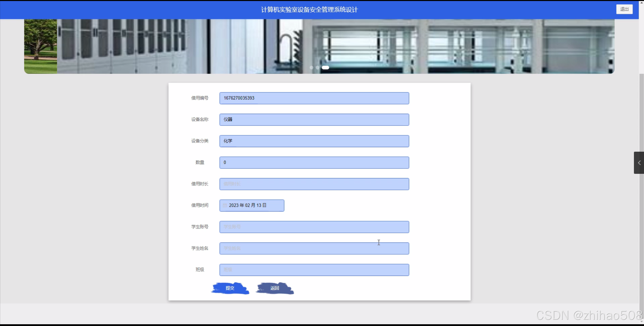Click the system title in header bar

pyautogui.click(x=309, y=10)
